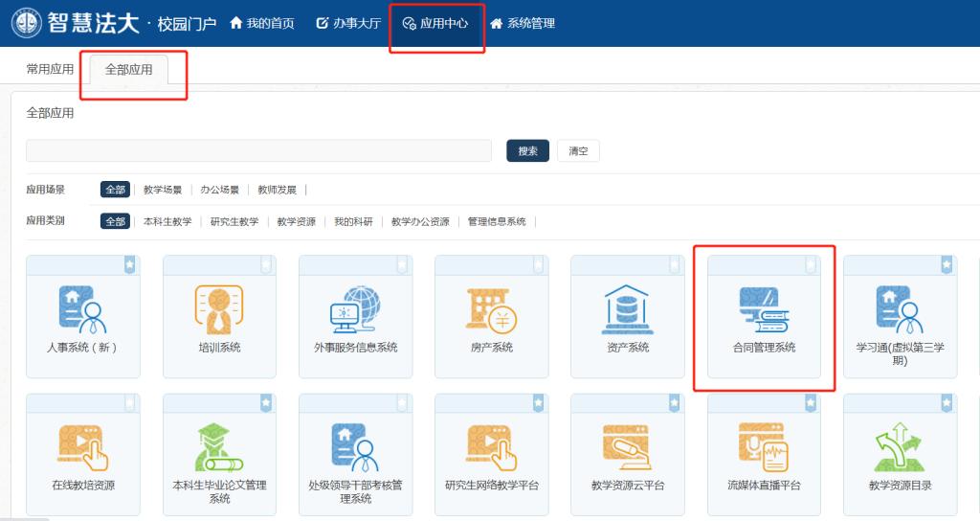Click the application search input field

click(x=258, y=150)
